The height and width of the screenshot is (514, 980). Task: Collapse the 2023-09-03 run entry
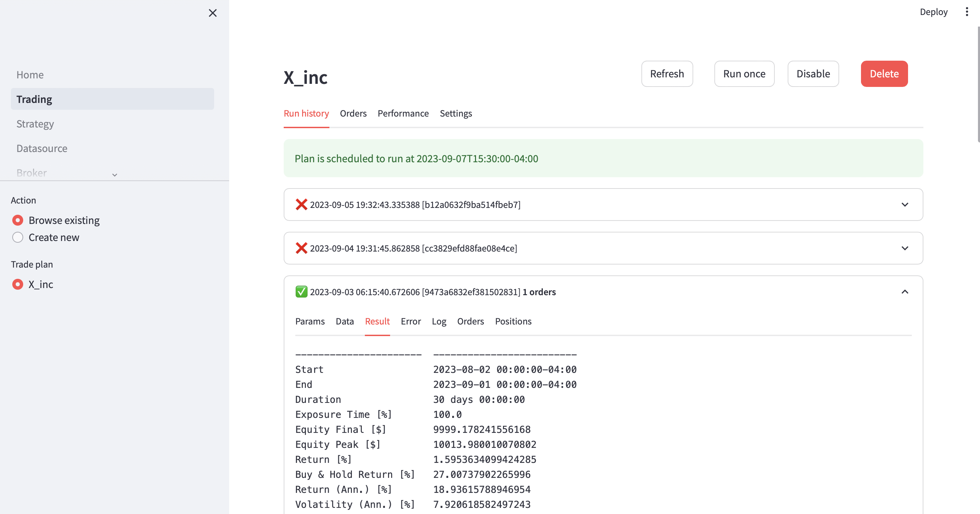click(905, 292)
